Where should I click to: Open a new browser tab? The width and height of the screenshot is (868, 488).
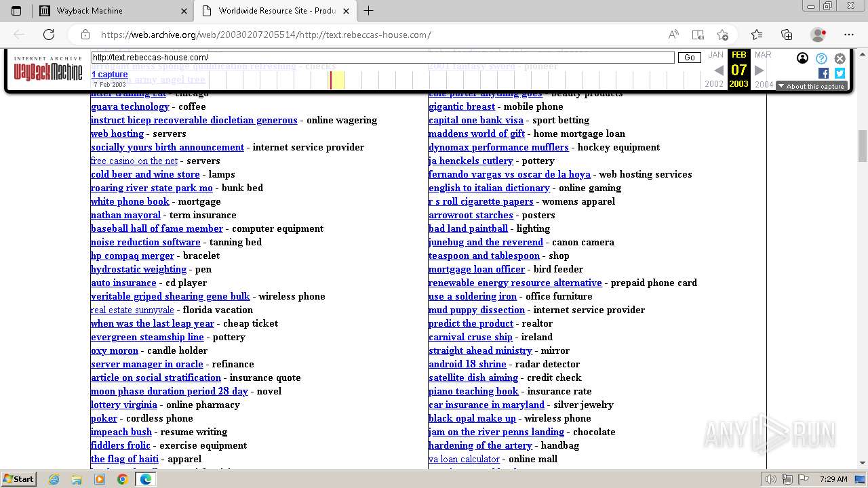(368, 11)
